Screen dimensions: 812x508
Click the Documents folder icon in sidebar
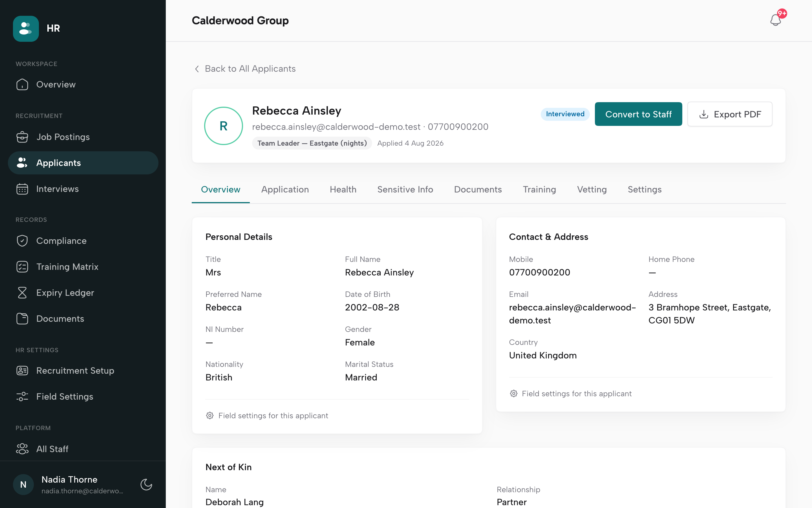tap(22, 319)
